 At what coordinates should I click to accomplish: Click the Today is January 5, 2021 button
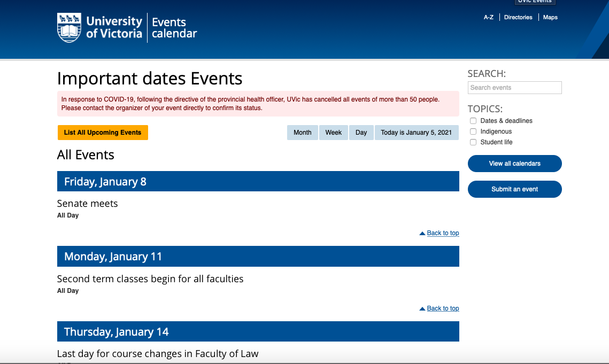(x=417, y=133)
